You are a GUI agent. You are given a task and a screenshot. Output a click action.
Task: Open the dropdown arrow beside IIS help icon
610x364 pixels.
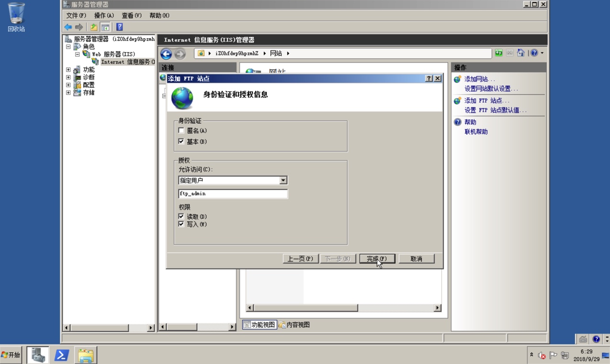542,53
